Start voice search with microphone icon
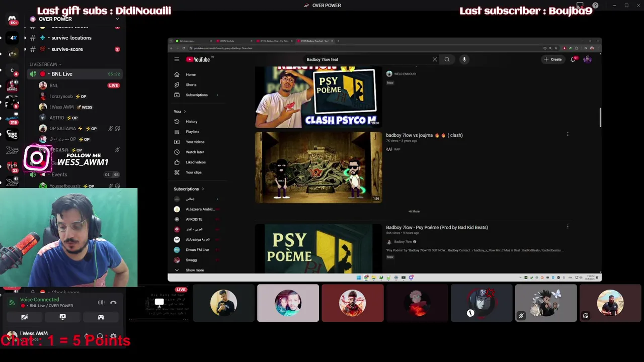 464,59
